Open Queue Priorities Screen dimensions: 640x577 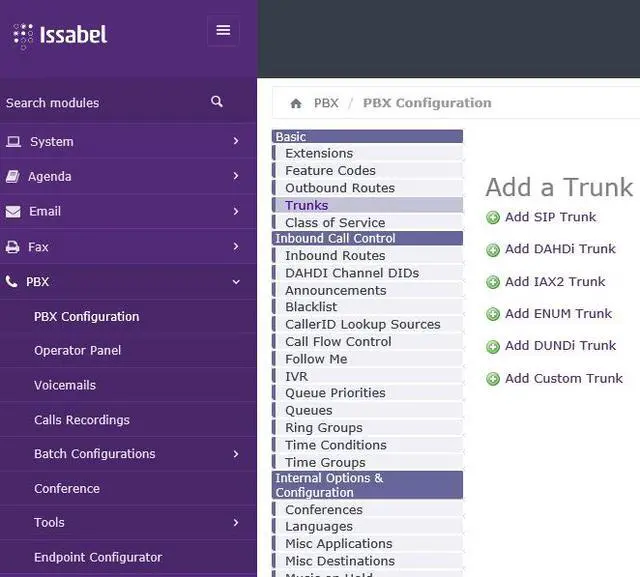coord(367,393)
